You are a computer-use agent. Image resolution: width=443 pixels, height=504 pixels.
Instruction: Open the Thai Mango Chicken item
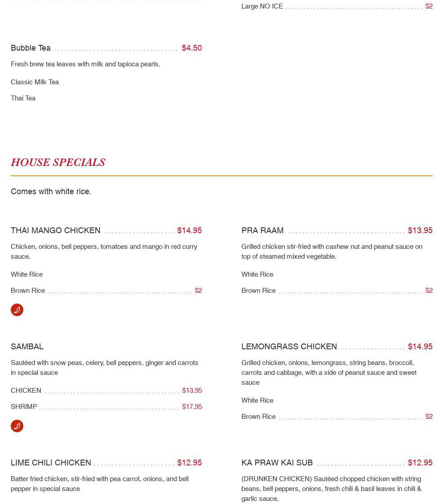(56, 230)
